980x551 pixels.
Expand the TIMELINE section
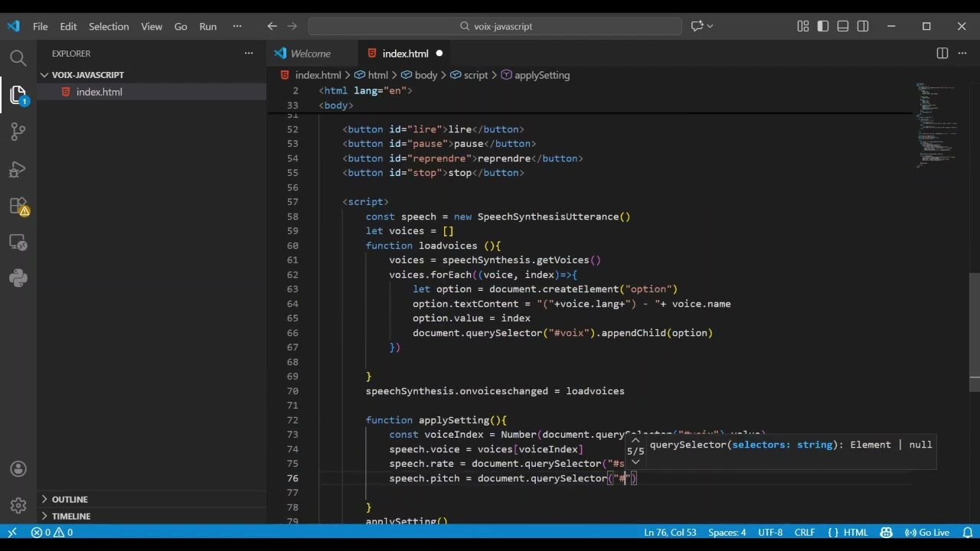pyautogui.click(x=152, y=517)
